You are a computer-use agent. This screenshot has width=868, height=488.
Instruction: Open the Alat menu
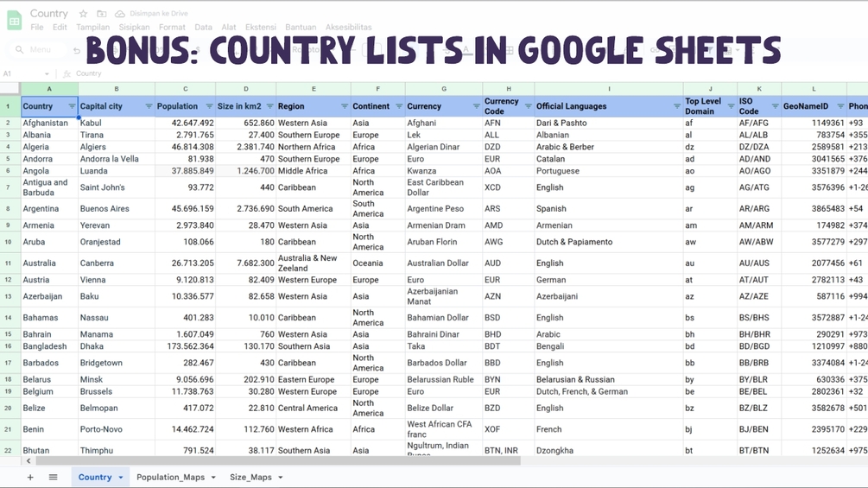coord(229,27)
